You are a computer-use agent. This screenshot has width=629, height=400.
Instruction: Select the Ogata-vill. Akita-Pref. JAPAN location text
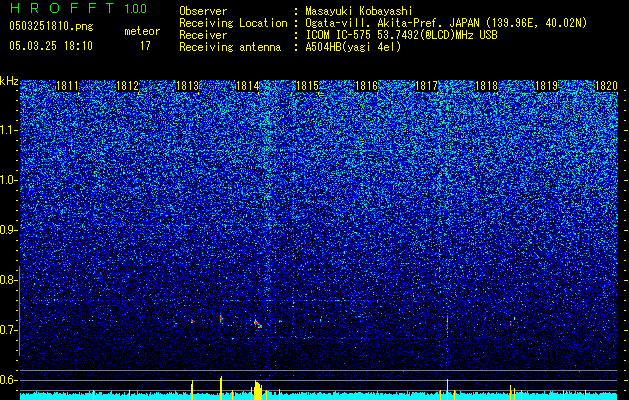(446, 23)
